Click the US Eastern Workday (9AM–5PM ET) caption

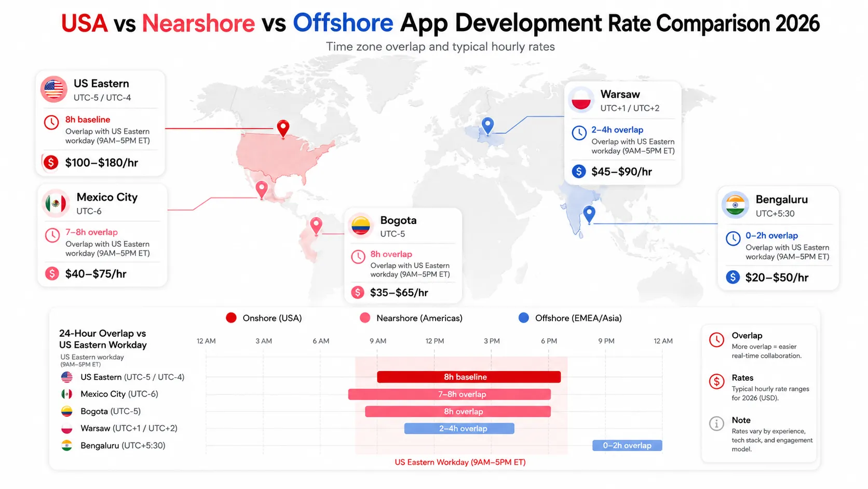[460, 462]
